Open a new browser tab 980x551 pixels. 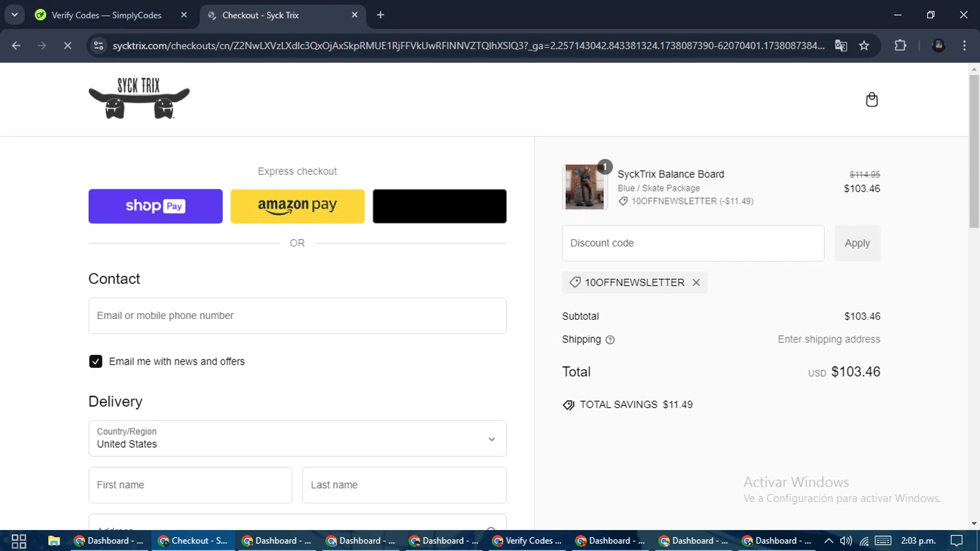(x=380, y=14)
